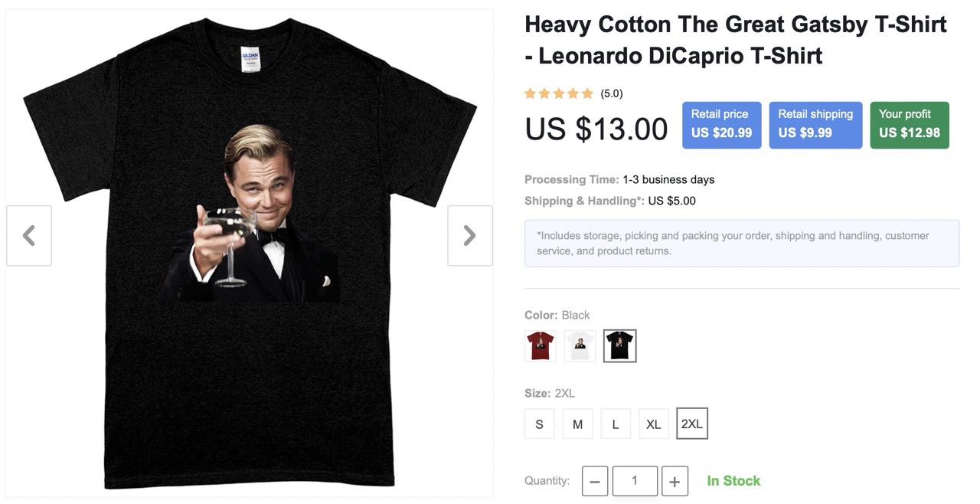Screen dimensions: 980x504
Task: Choose size M
Action: 577,424
